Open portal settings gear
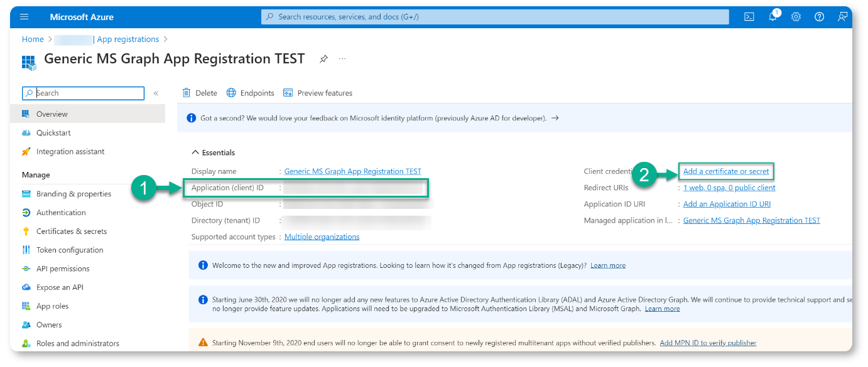This screenshot has width=868, height=367. tap(796, 17)
